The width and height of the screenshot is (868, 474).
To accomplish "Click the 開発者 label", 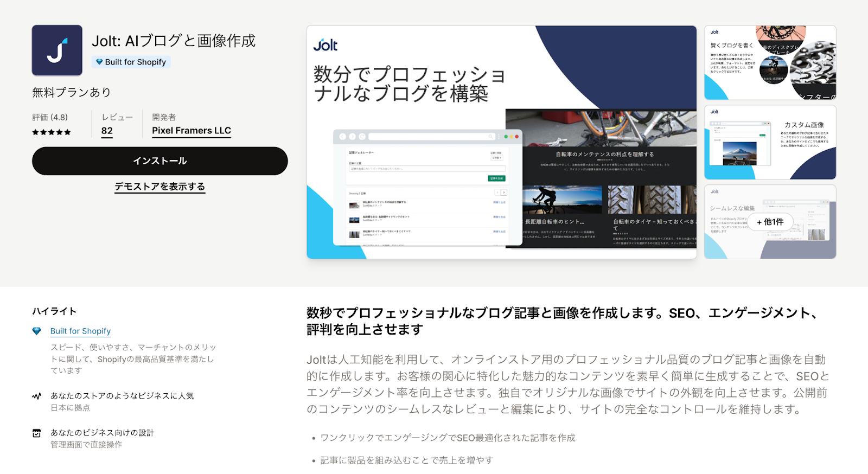I will pyautogui.click(x=164, y=117).
